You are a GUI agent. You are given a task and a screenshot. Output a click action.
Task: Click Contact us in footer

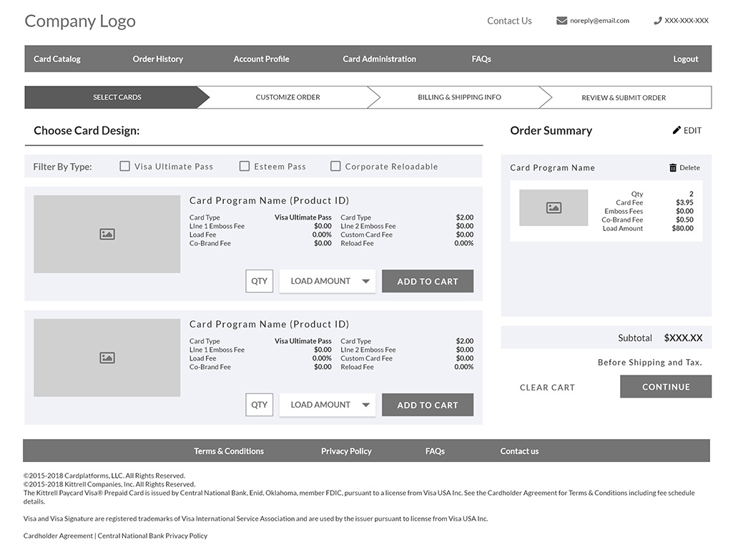[x=519, y=451]
